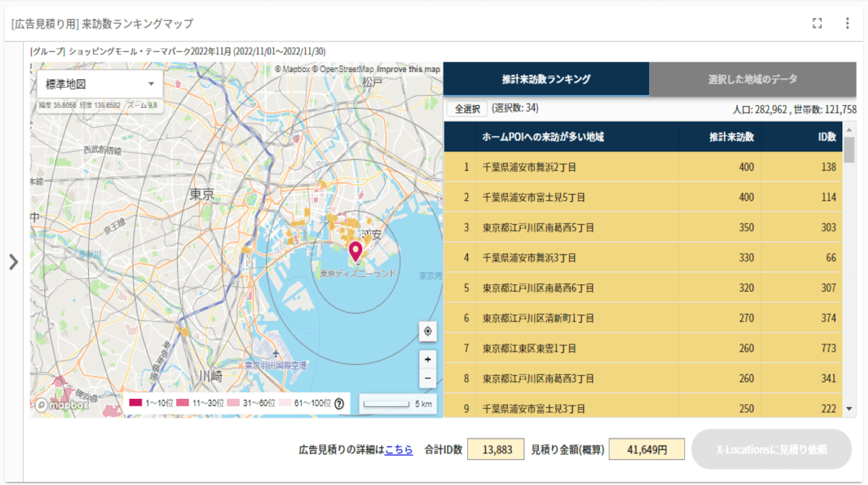The width and height of the screenshot is (868, 485).
Task: Click the 選択数: 34 label
Action: (515, 109)
